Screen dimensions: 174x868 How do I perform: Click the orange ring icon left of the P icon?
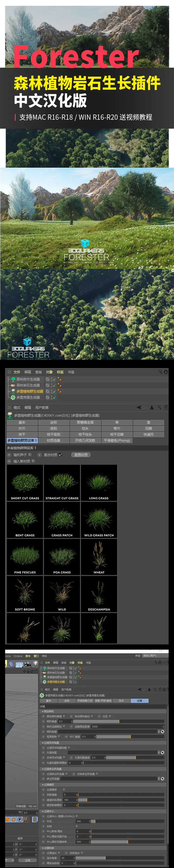pyautogui.click(x=13, y=819)
